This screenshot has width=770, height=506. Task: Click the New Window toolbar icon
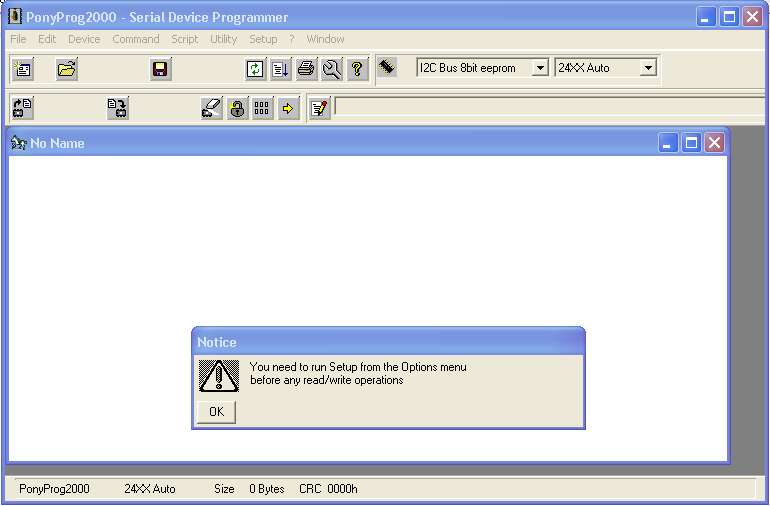coord(23,69)
